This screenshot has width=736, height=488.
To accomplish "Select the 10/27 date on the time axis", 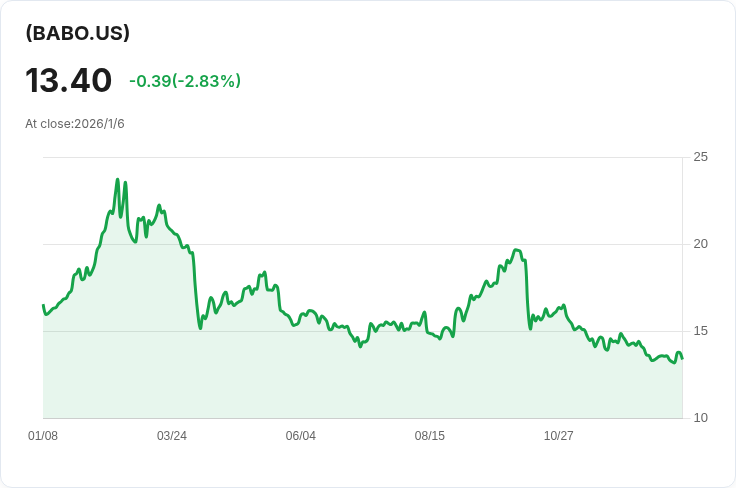I will [558, 436].
